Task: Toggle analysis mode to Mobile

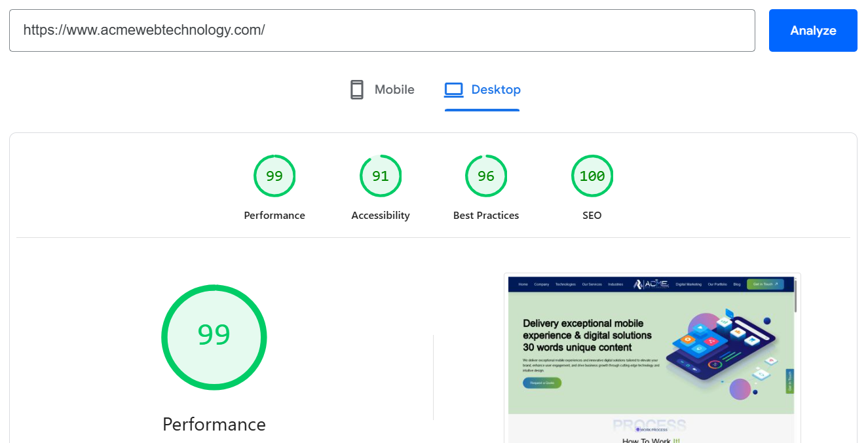Action: coord(382,89)
